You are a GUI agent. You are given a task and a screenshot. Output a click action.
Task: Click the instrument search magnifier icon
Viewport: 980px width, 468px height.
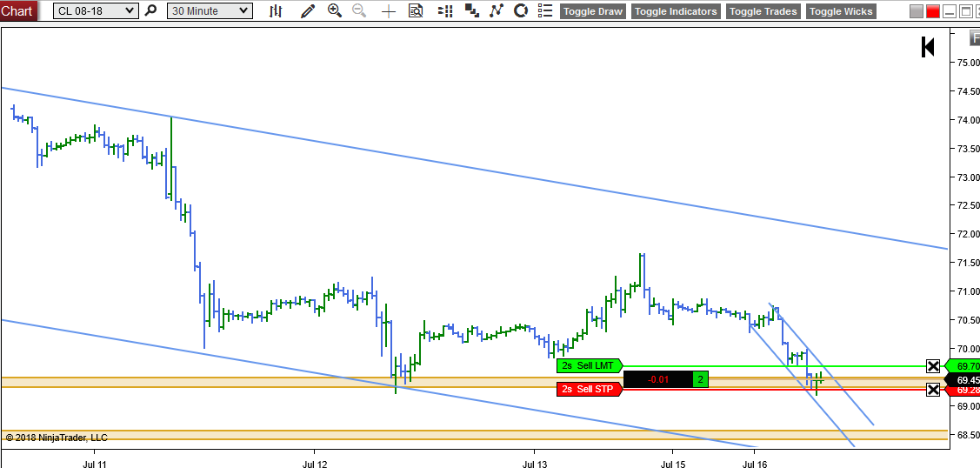(x=150, y=10)
